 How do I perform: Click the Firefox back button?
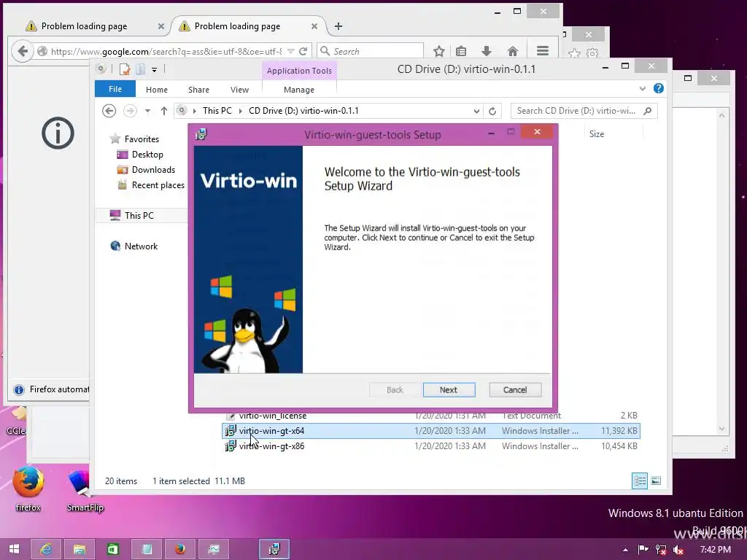point(22,51)
